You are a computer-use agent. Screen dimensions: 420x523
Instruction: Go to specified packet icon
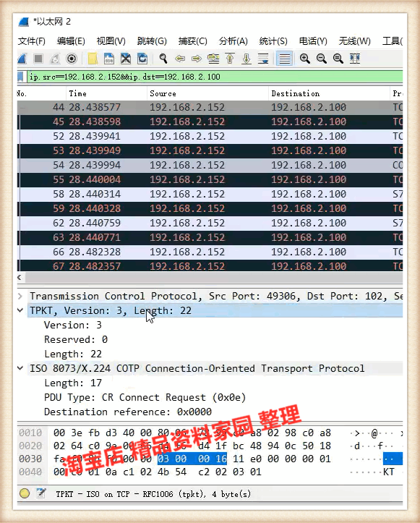point(213,59)
